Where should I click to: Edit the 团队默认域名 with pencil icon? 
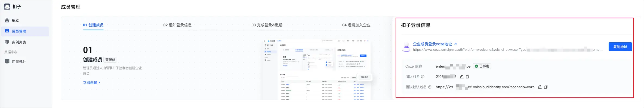[540, 87]
